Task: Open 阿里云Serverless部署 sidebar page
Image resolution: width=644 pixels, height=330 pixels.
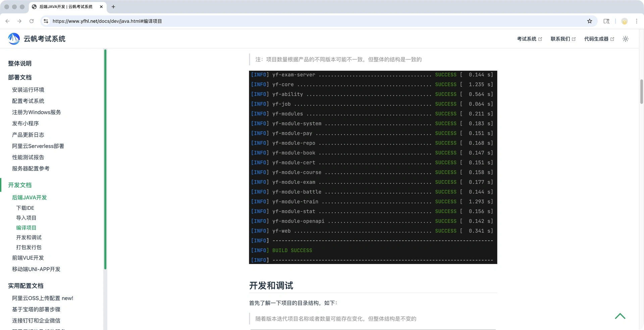Action: click(x=38, y=146)
